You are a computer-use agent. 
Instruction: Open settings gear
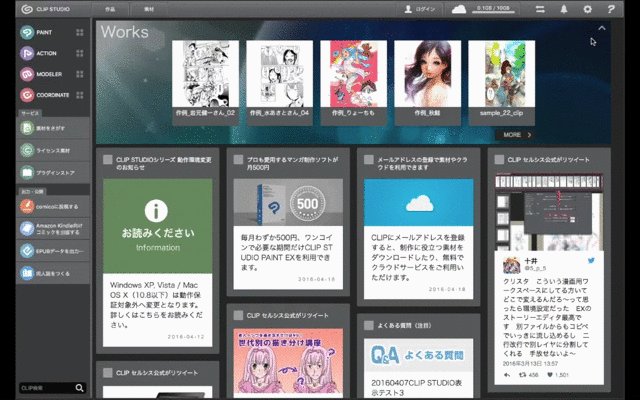(x=587, y=9)
